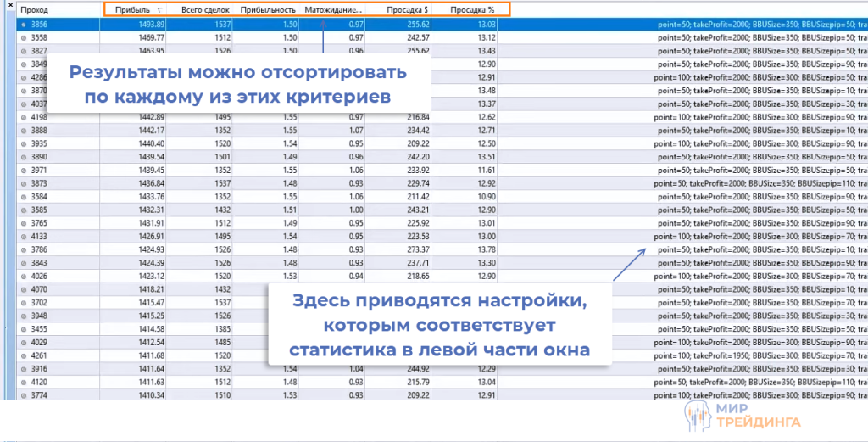Click the row icon next to pass 3558
The width and height of the screenshot is (868, 442).
tap(23, 38)
